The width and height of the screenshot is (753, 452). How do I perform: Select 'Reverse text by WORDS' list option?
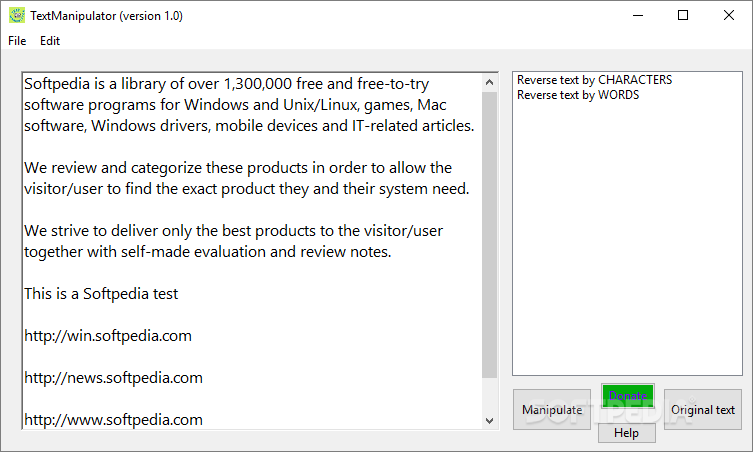(578, 95)
